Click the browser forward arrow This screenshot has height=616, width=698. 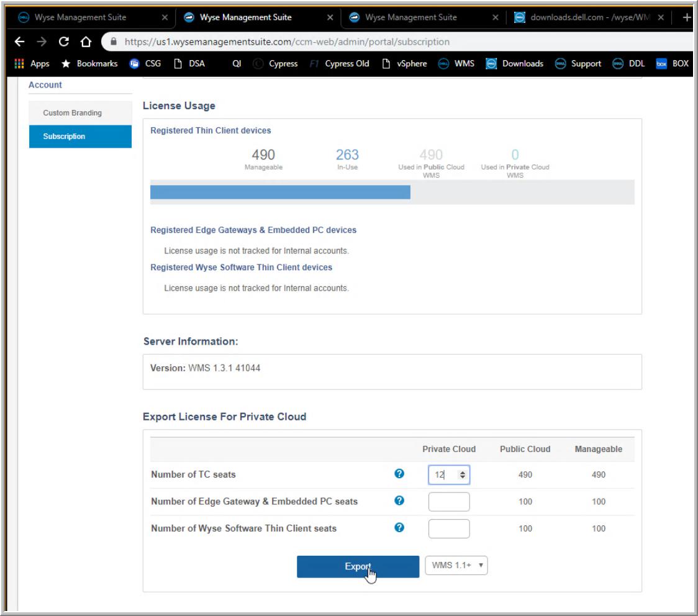click(42, 42)
